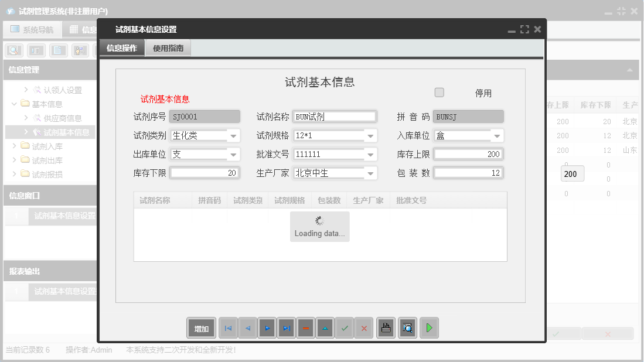Cancel edits with red X icon
This screenshot has height=362, width=644.
pos(364,327)
